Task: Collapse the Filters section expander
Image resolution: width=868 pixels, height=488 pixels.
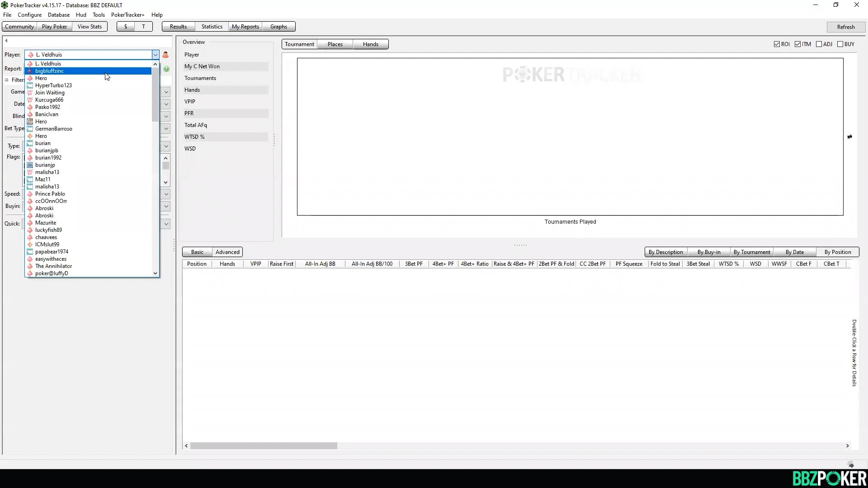Action: point(7,80)
